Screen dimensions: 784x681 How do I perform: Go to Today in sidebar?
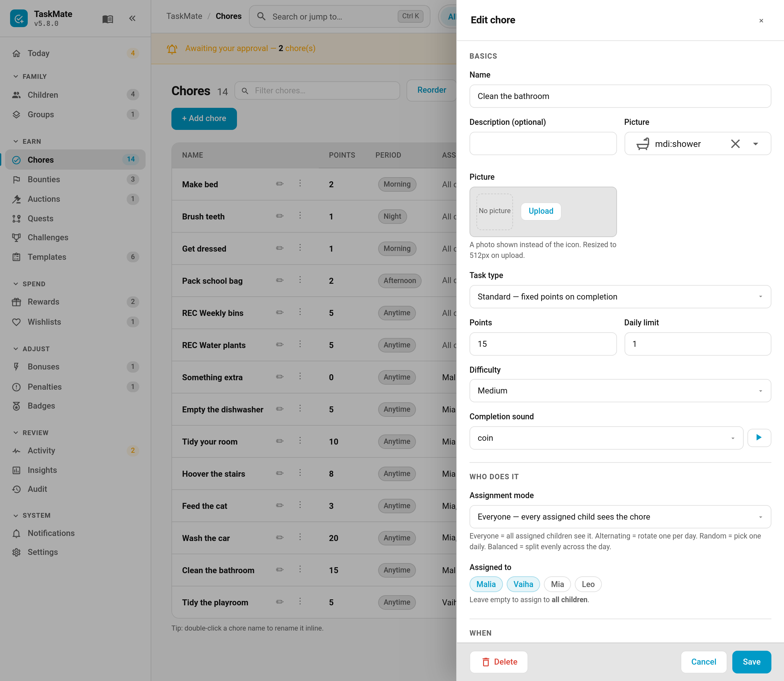pos(75,53)
